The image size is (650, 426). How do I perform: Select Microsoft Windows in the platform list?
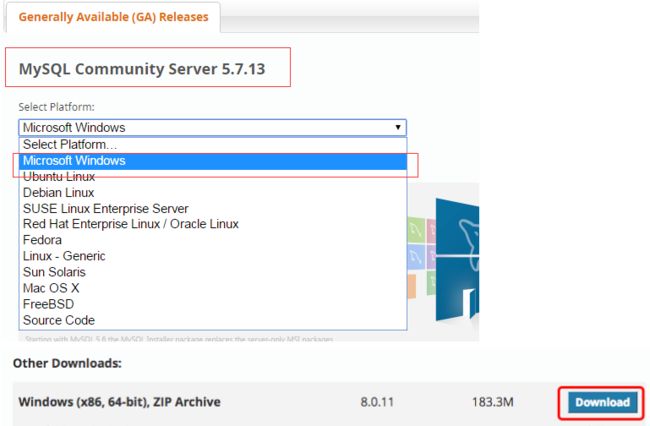click(213, 161)
